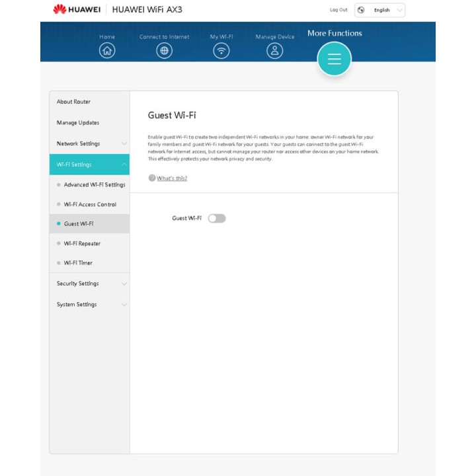Click the Log Out link

click(338, 10)
